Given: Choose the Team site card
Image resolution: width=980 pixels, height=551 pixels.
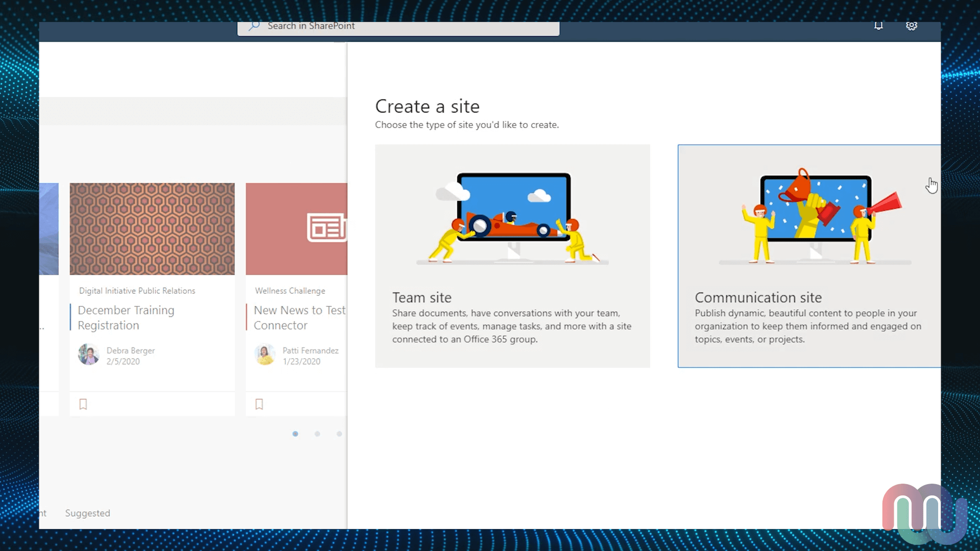Looking at the screenshot, I should (x=512, y=256).
